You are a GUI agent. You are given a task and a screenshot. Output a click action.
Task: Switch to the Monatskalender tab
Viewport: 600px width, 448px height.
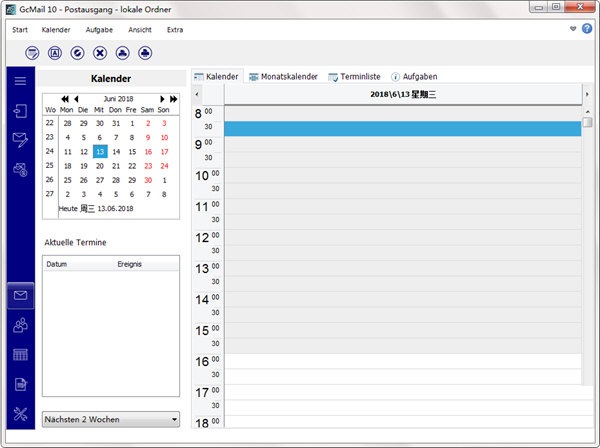283,77
